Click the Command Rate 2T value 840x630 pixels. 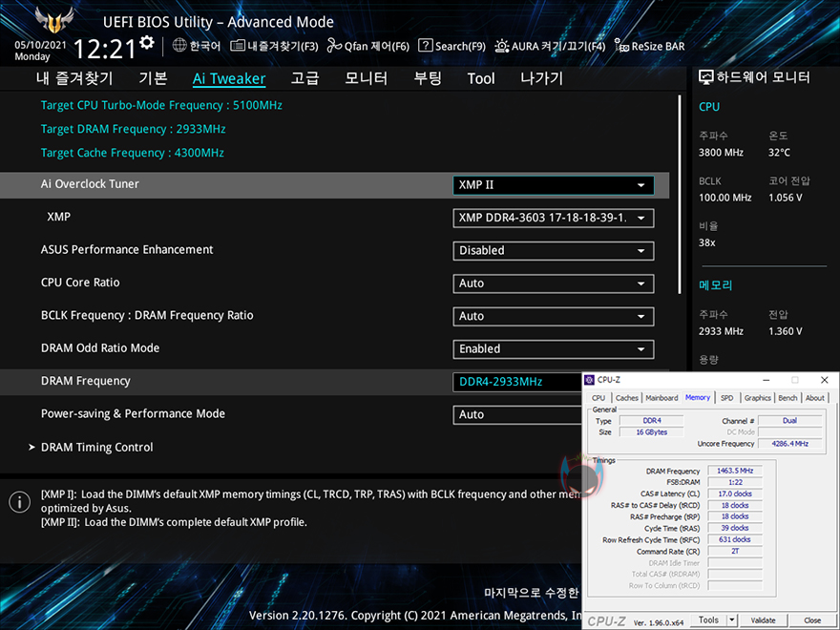735,552
